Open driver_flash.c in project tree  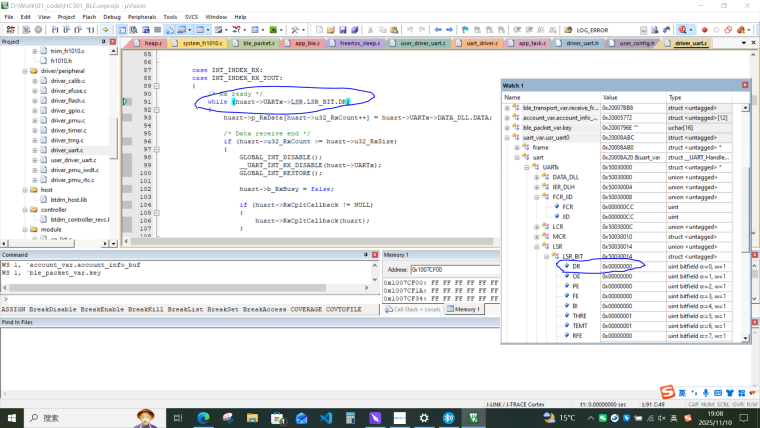point(67,101)
